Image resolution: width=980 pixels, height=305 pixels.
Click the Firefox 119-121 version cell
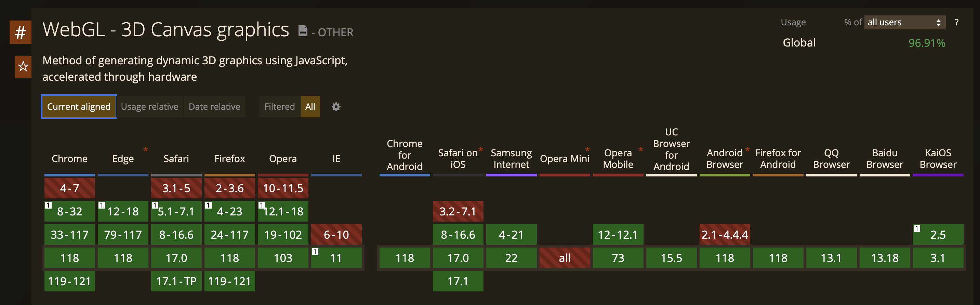click(x=229, y=281)
